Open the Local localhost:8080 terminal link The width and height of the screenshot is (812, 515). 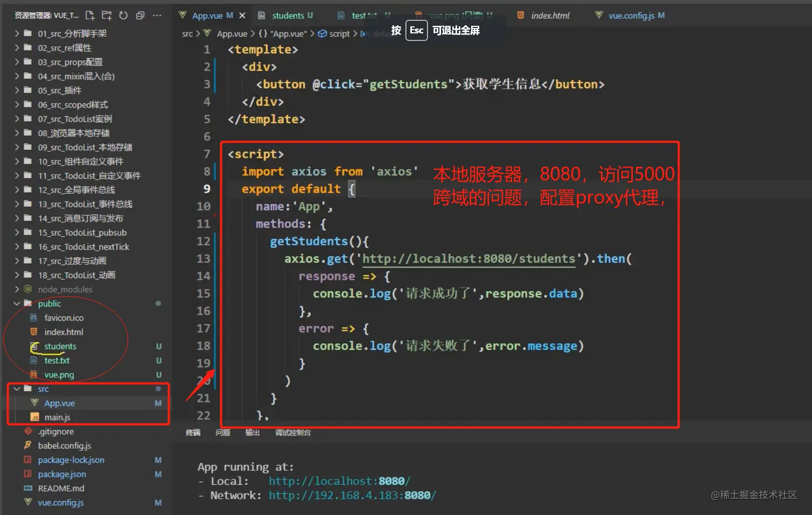pos(339,481)
